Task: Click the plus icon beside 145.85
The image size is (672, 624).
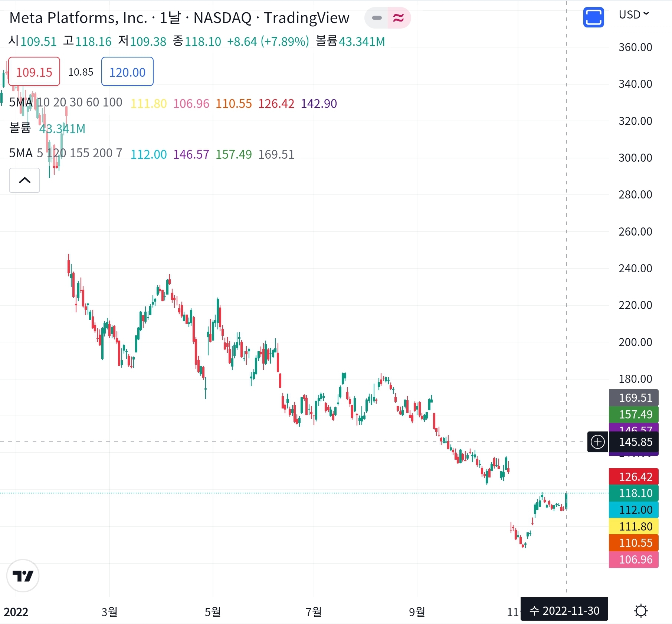Action: click(x=598, y=442)
